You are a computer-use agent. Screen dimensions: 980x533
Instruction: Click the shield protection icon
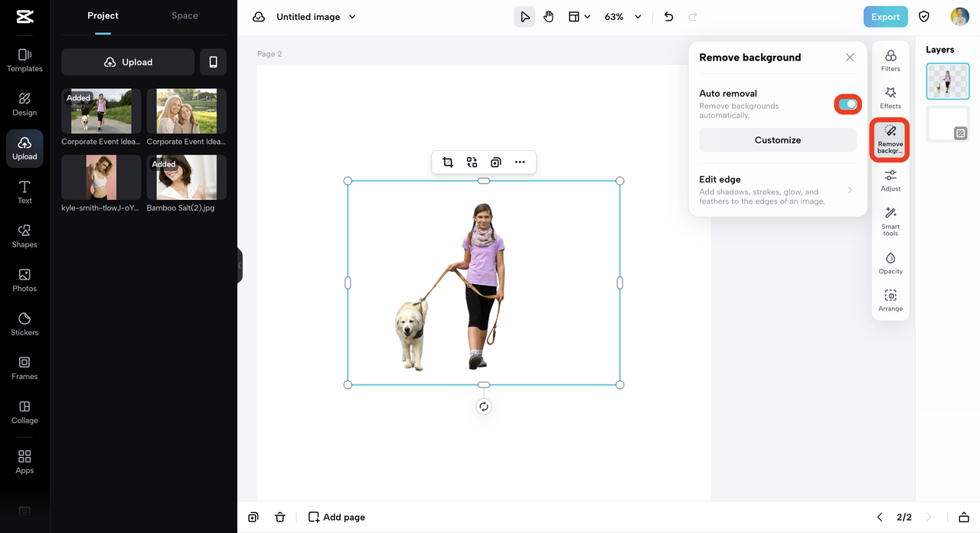click(x=924, y=17)
